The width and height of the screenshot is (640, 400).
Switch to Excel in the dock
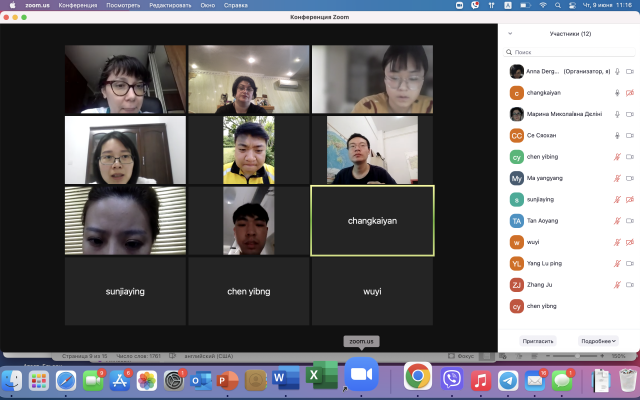322,376
